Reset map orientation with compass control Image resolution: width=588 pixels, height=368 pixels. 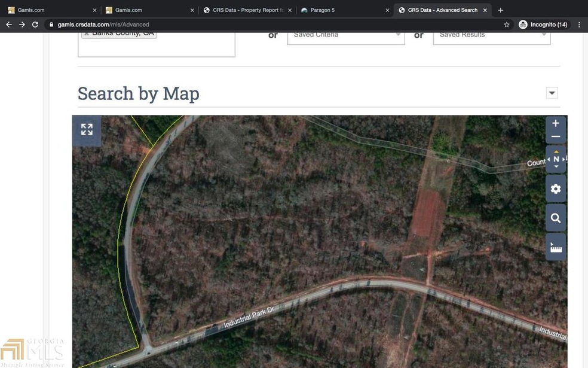tap(556, 159)
